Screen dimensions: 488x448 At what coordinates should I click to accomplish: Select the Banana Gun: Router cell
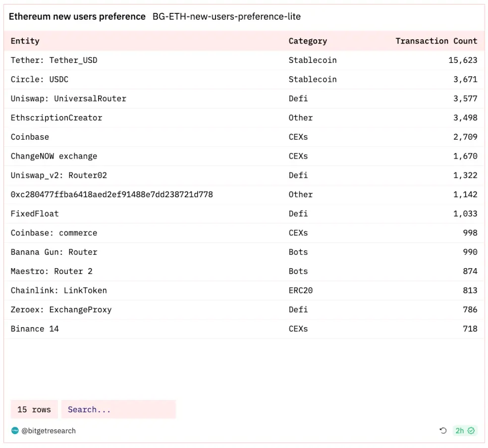(54, 252)
